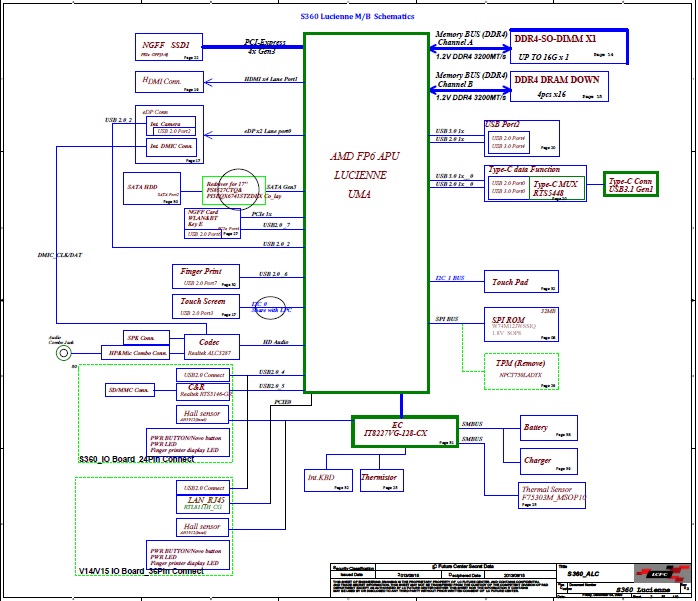Click Hall sensor in V14/V15 IO Board group
Screen dimensions: 698x601
point(202,527)
